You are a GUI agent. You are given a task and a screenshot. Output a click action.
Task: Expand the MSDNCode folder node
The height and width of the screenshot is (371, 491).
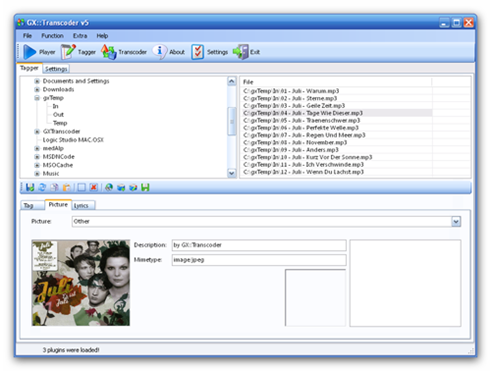pyautogui.click(x=37, y=157)
